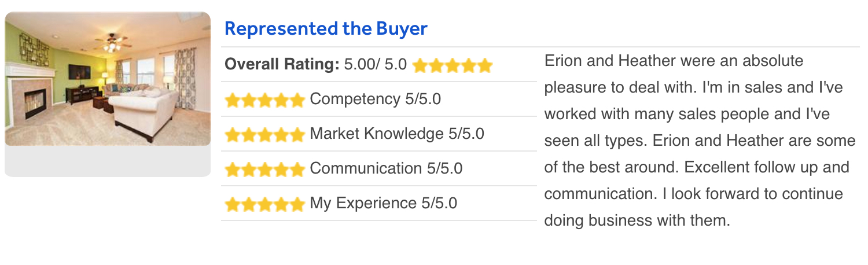This screenshot has width=868, height=265.
Task: Select the Communication 5/5.0 text
Action: pyautogui.click(x=386, y=168)
